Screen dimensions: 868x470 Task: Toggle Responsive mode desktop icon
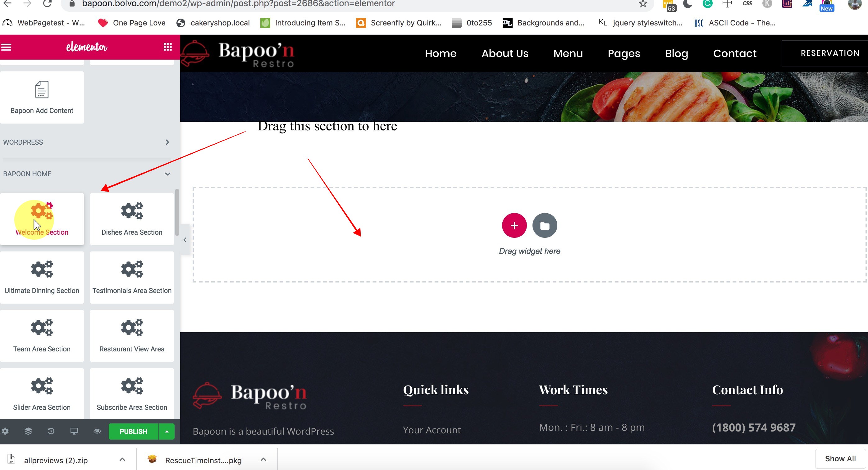point(74,431)
